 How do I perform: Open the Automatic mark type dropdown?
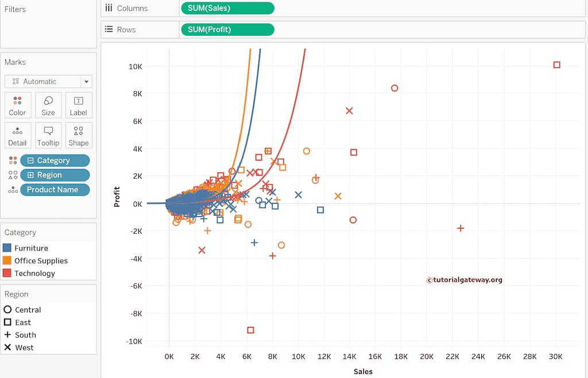pyautogui.click(x=48, y=81)
